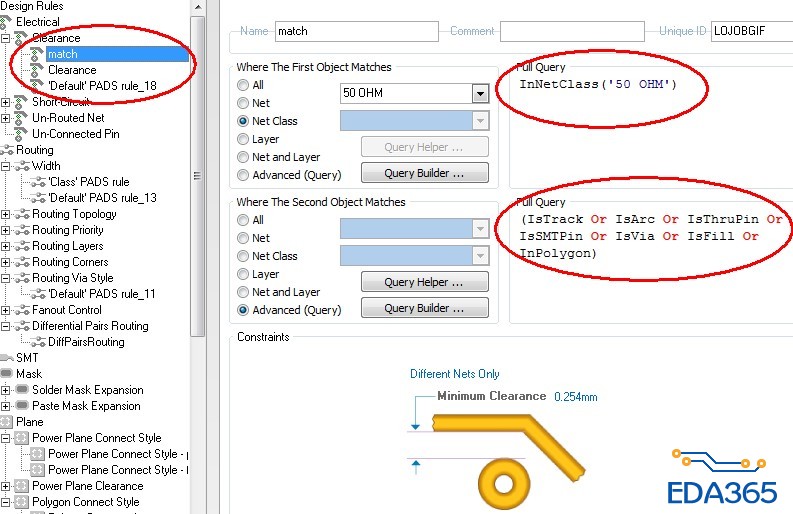Click the Un-Routed Net rule icon
Screen dimensions: 793x514
coord(21,118)
